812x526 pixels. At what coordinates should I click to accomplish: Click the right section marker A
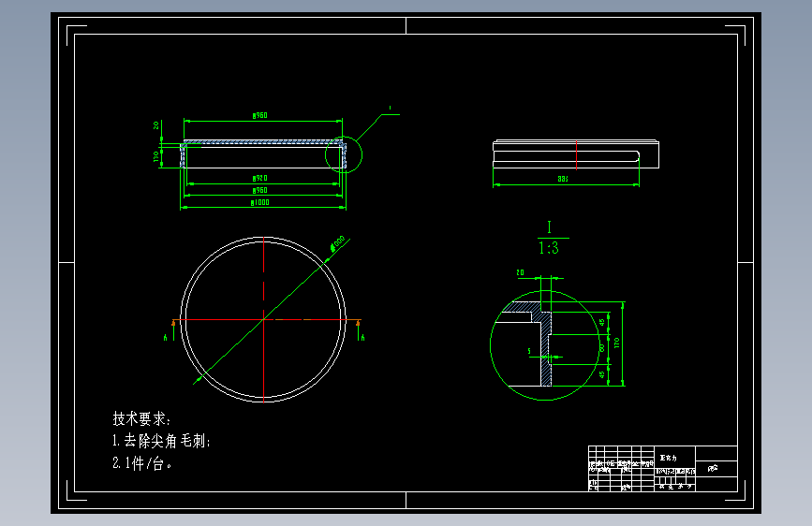pos(362,338)
